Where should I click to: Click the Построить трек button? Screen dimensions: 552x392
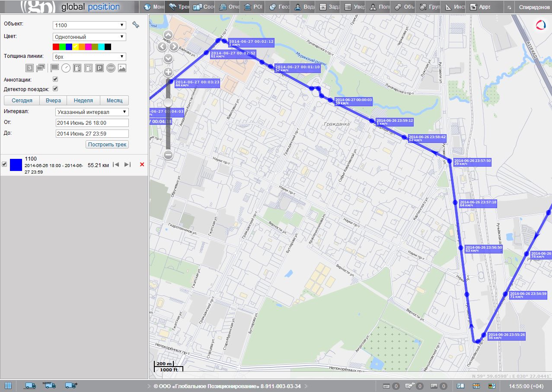point(107,145)
